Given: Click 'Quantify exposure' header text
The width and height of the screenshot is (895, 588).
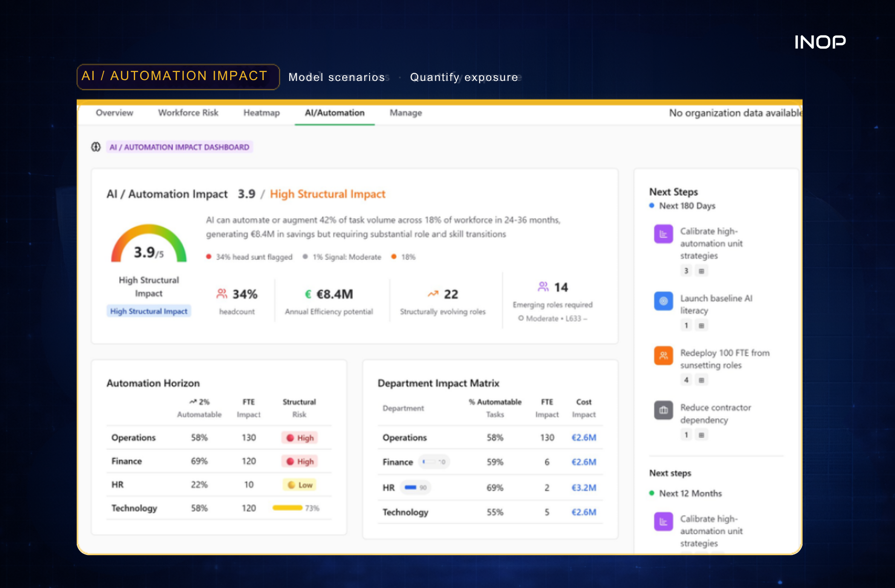Looking at the screenshot, I should click(464, 77).
